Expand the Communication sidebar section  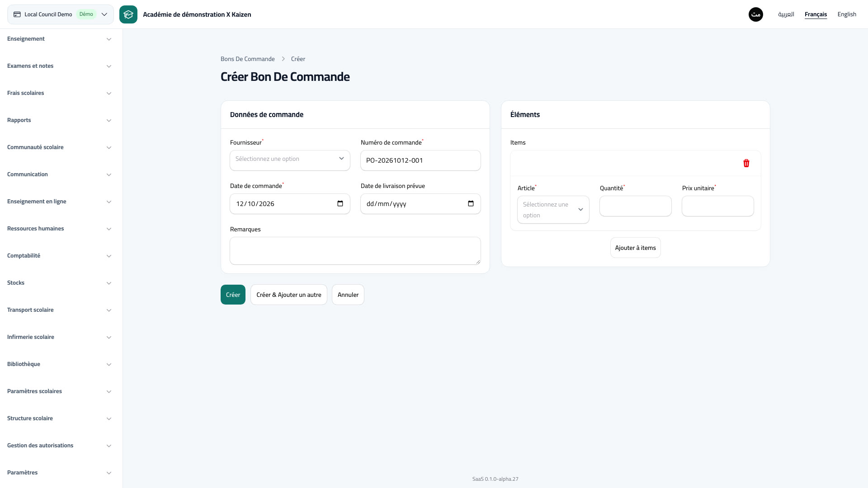pos(60,174)
